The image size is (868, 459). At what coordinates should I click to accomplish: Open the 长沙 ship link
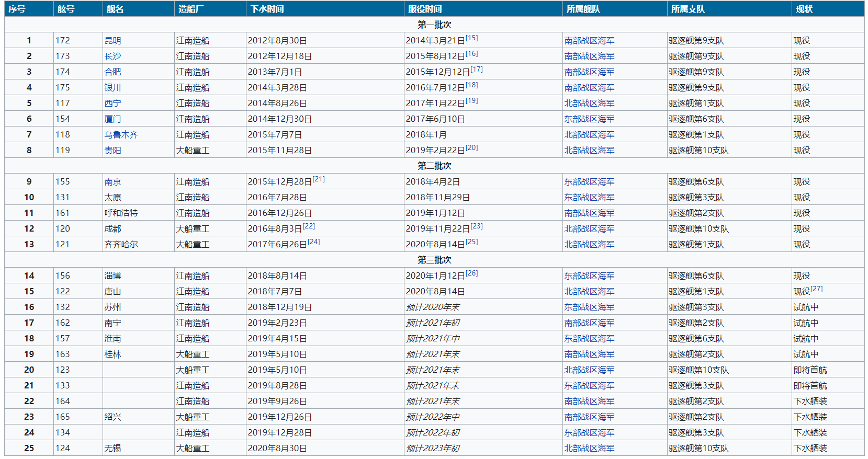112,56
